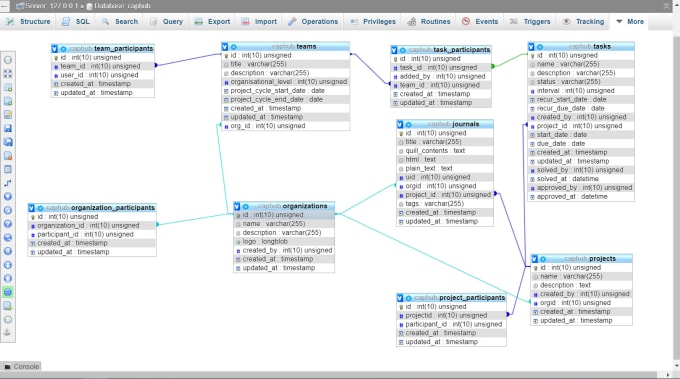
Task: Click the green highlighted relationship lines icon
Action: (8, 292)
